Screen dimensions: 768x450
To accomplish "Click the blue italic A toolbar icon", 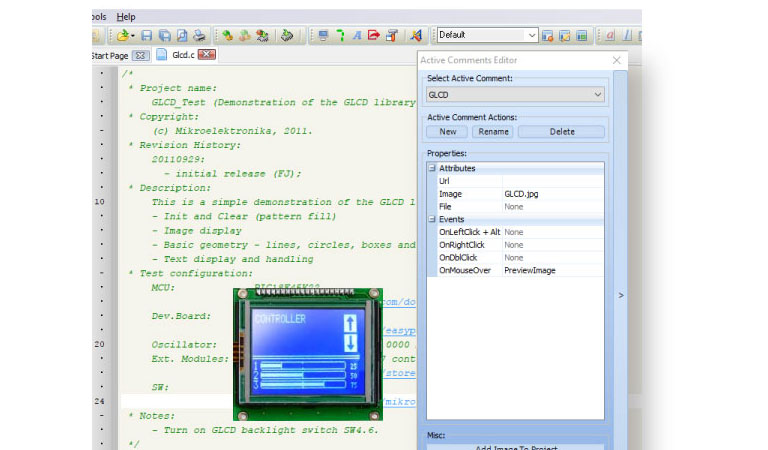I will point(357,36).
